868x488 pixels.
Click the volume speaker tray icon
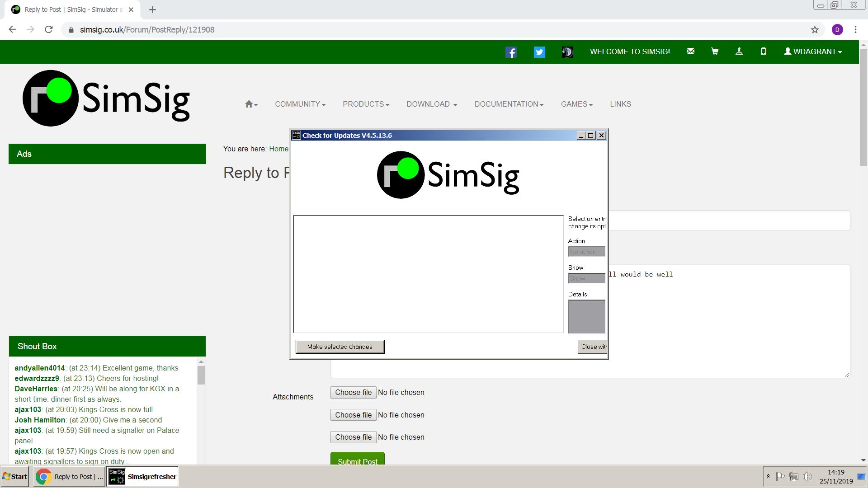[x=807, y=476]
